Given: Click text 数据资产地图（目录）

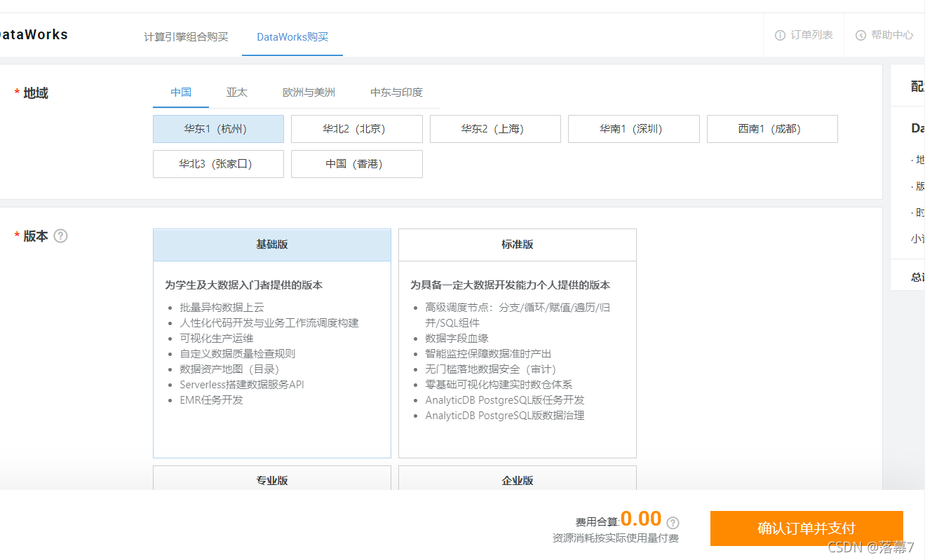Looking at the screenshot, I should coord(229,369).
